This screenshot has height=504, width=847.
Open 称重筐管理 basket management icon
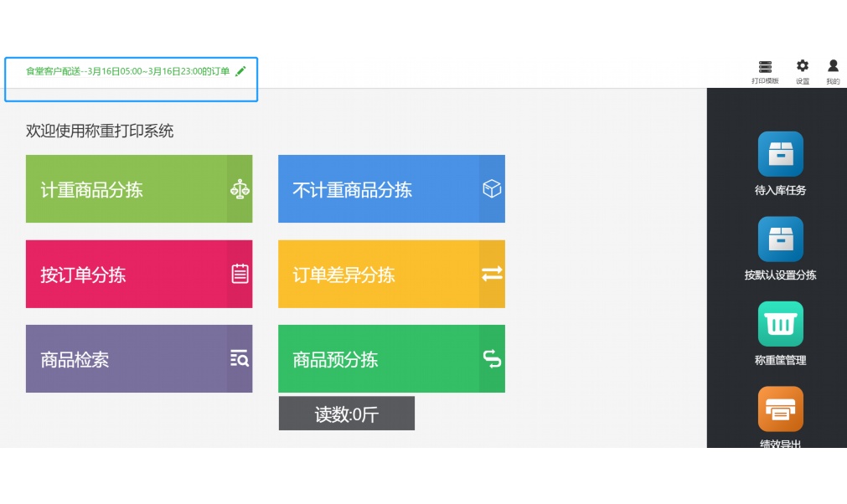(779, 323)
